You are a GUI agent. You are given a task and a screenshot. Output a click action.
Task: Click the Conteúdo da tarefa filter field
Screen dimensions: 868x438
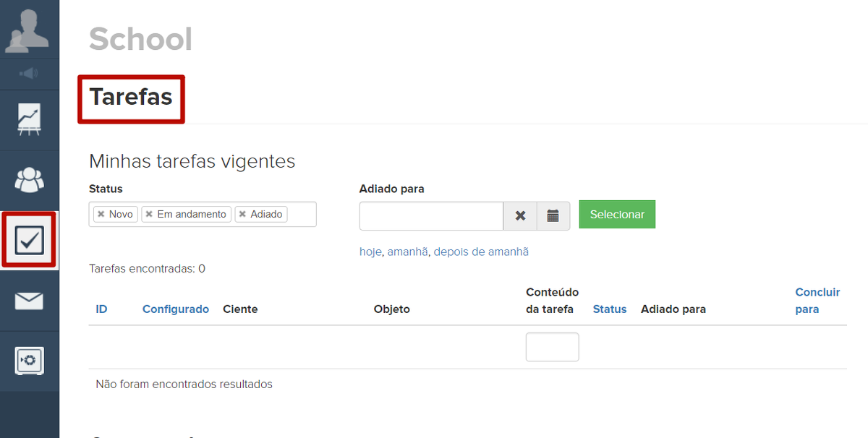(552, 347)
